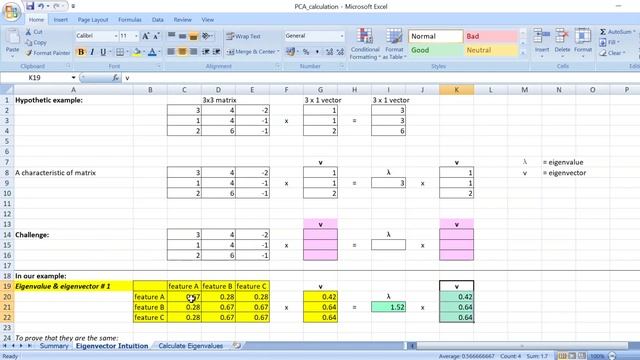Apply Accounting number format
The height and width of the screenshot is (360, 640).
click(x=290, y=52)
